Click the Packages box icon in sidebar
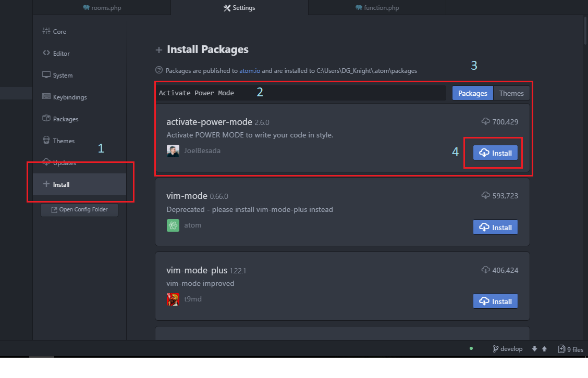The width and height of the screenshot is (588, 378). [x=46, y=119]
